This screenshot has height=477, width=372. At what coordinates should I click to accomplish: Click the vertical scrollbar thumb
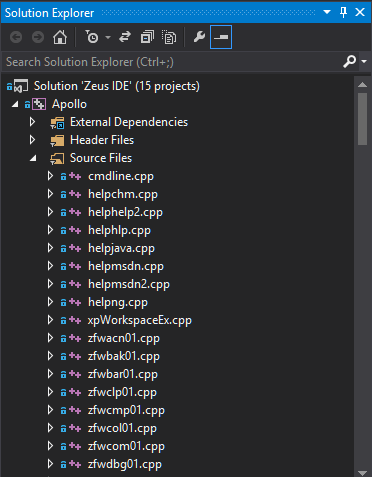[362, 119]
